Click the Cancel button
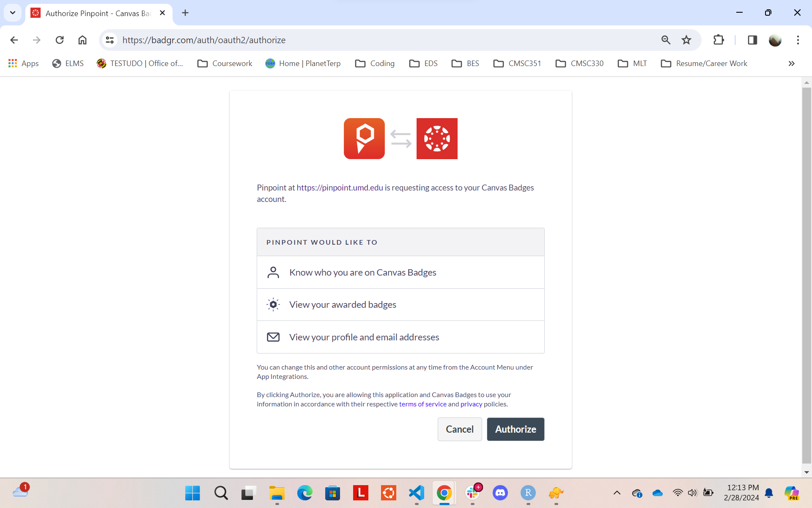 click(460, 429)
